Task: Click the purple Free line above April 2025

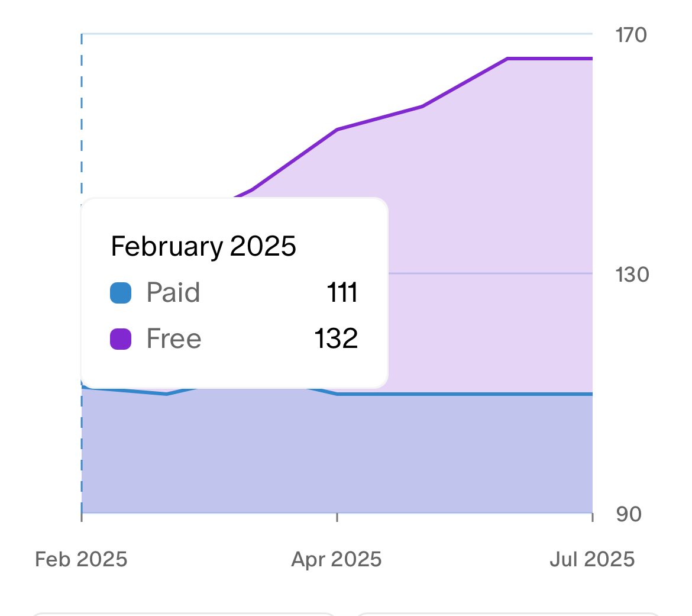Action: point(337,130)
